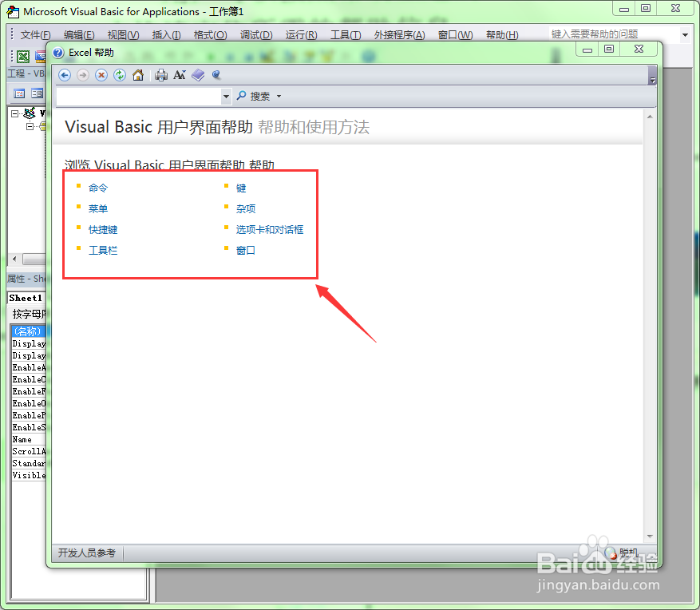The image size is (700, 610).
Task: Open the 帮助(H) menu
Action: click(502, 35)
